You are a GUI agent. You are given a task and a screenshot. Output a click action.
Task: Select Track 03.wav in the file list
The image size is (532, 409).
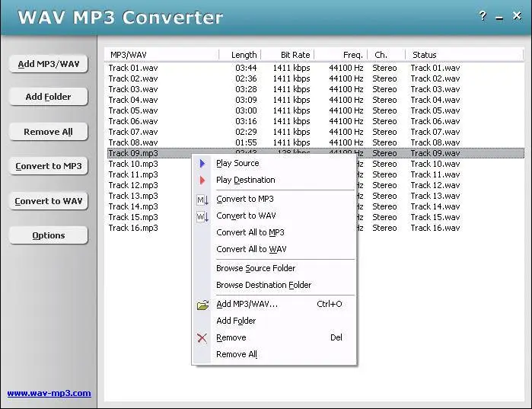133,89
